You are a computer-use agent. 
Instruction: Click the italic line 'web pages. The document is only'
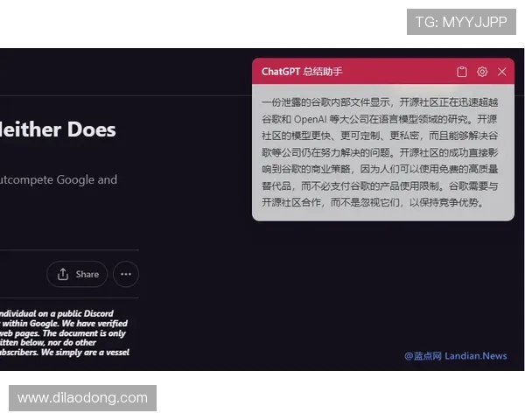[x=63, y=332]
